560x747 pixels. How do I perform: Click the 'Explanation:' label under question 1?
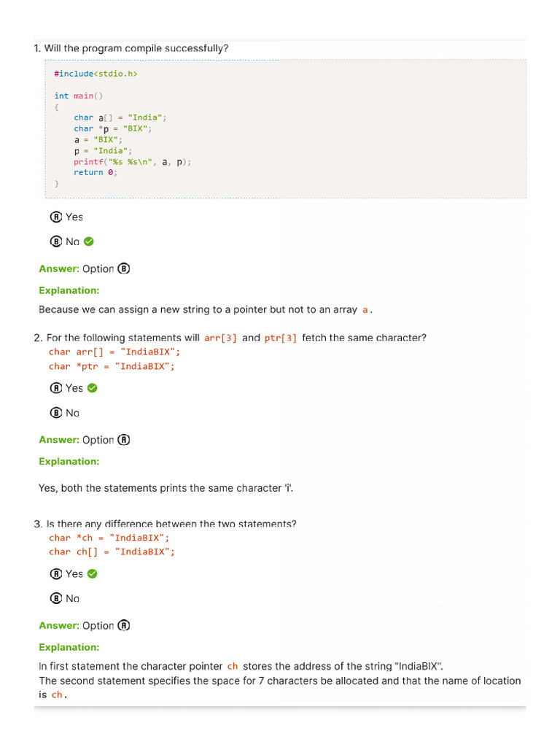pos(69,290)
